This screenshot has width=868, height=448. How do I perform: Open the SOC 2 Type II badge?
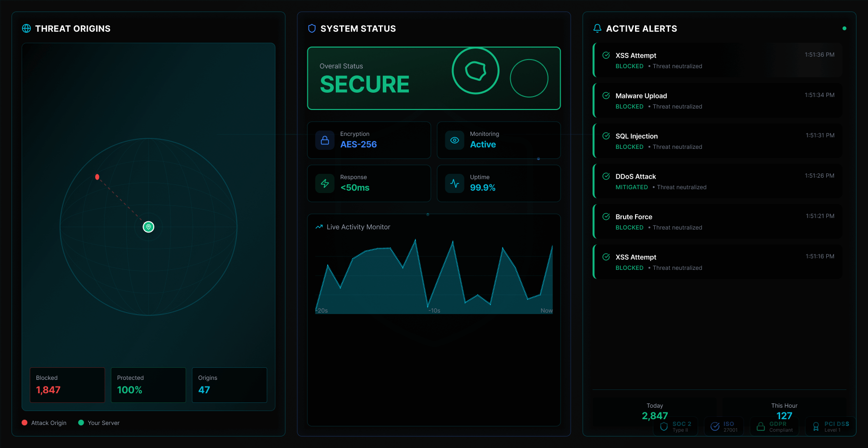[676, 426]
